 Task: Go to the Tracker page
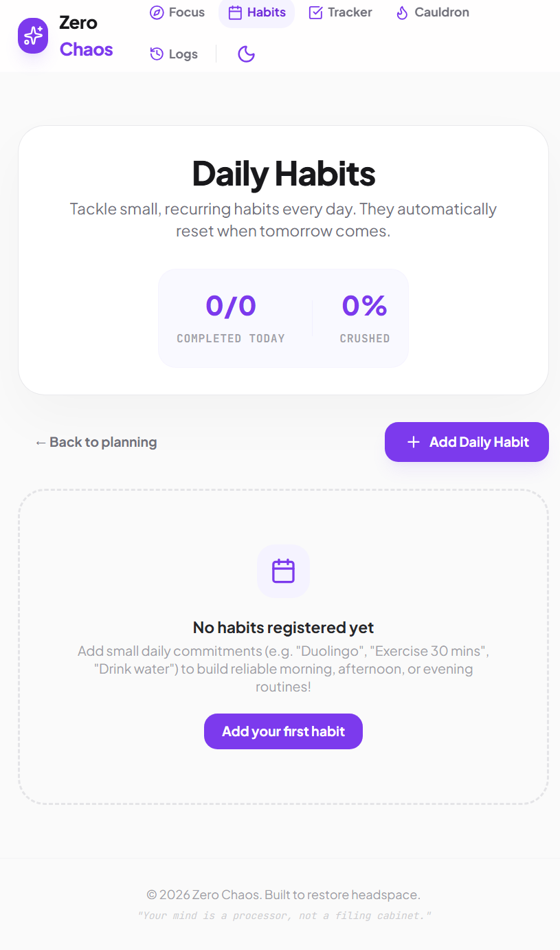pyautogui.click(x=341, y=12)
